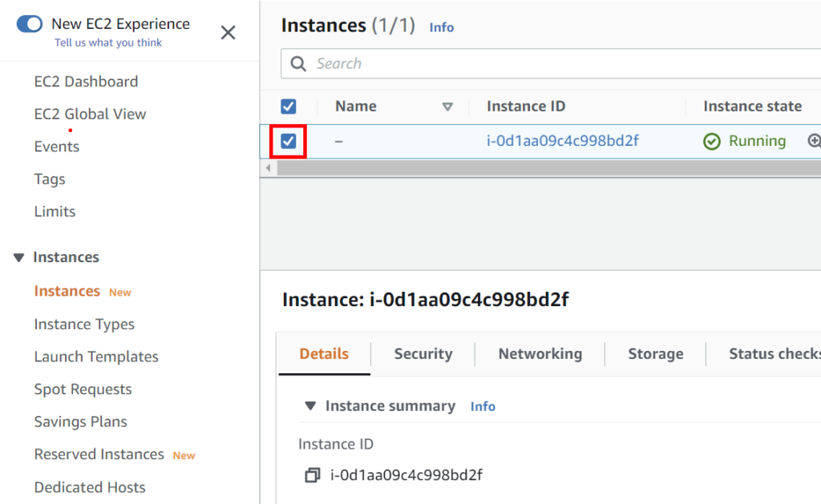Click the Instance: i-0d1aa09c4c998bd2f heading
Image resolution: width=821 pixels, height=504 pixels.
pos(425,300)
